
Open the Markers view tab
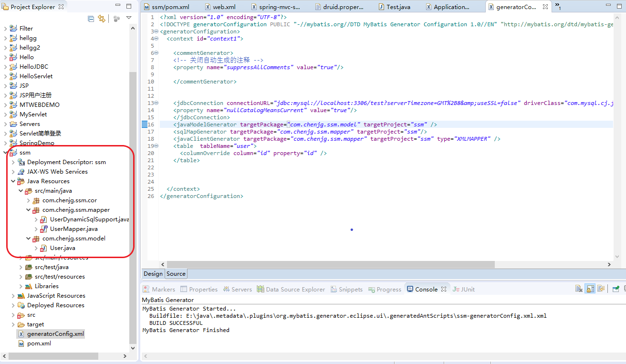(159, 289)
